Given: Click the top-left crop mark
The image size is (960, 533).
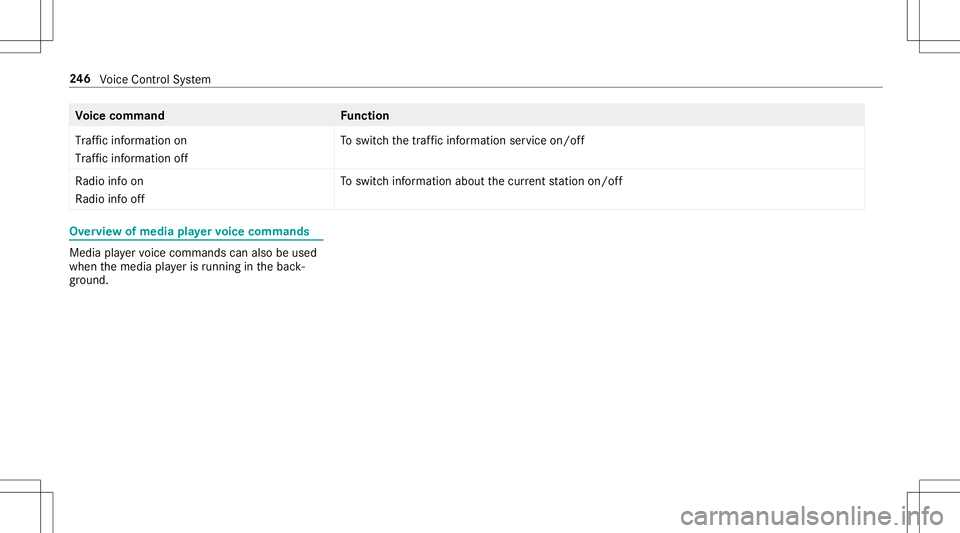Looking at the screenshot, I should (x=40, y=40).
